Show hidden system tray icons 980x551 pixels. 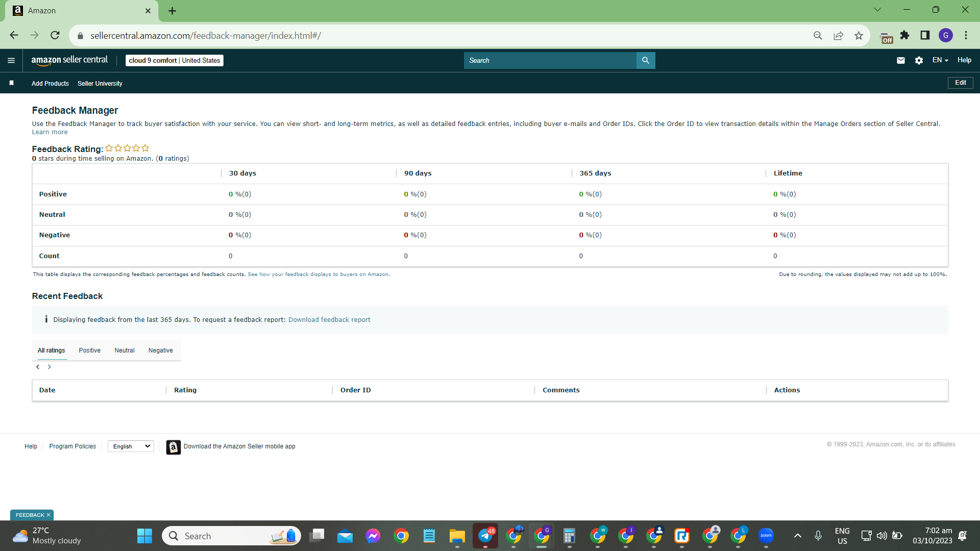[x=798, y=536]
